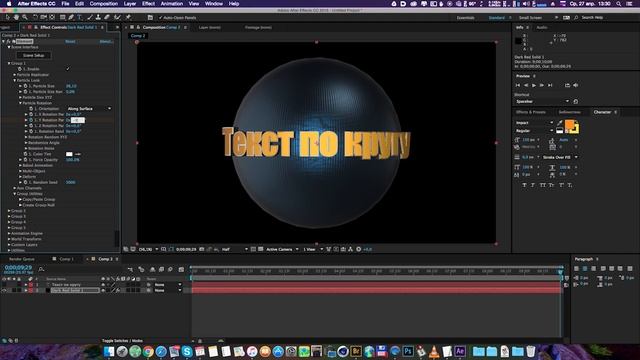Jump to last frame in Preview panel
640x360 pixels.
click(x=550, y=85)
